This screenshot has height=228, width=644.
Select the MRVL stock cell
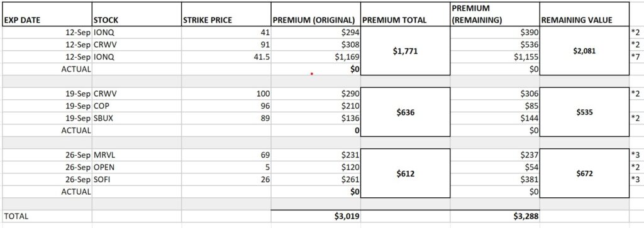coord(136,155)
